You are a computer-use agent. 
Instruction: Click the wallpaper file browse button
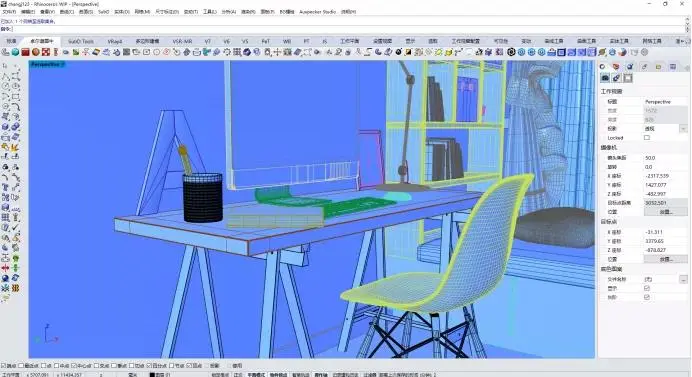coord(683,279)
